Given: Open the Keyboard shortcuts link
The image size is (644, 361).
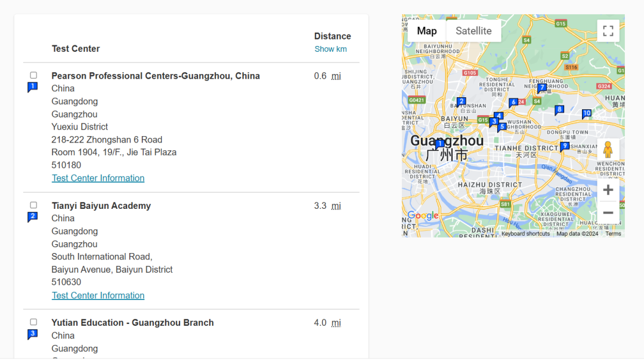Looking at the screenshot, I should click(525, 233).
